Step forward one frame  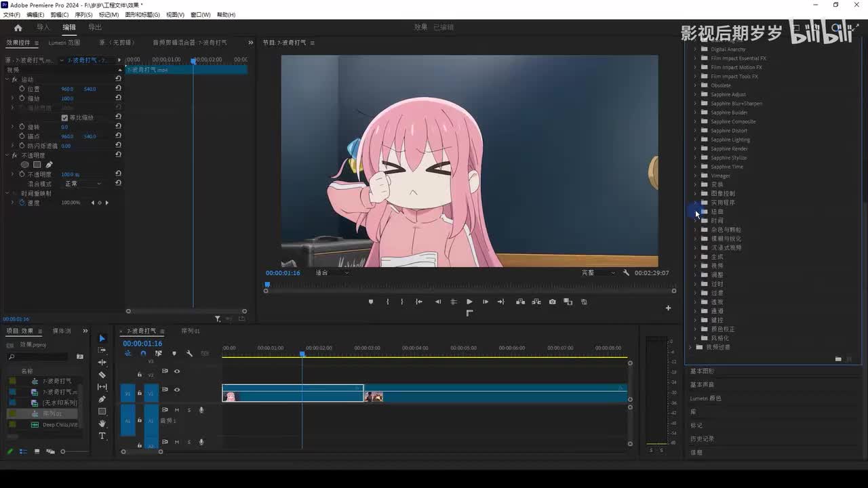pyautogui.click(x=486, y=302)
